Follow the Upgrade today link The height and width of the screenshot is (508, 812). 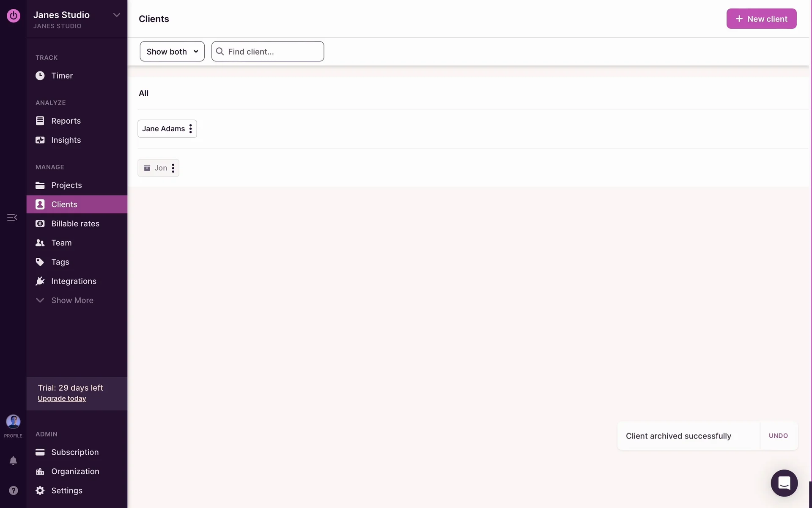coord(62,398)
